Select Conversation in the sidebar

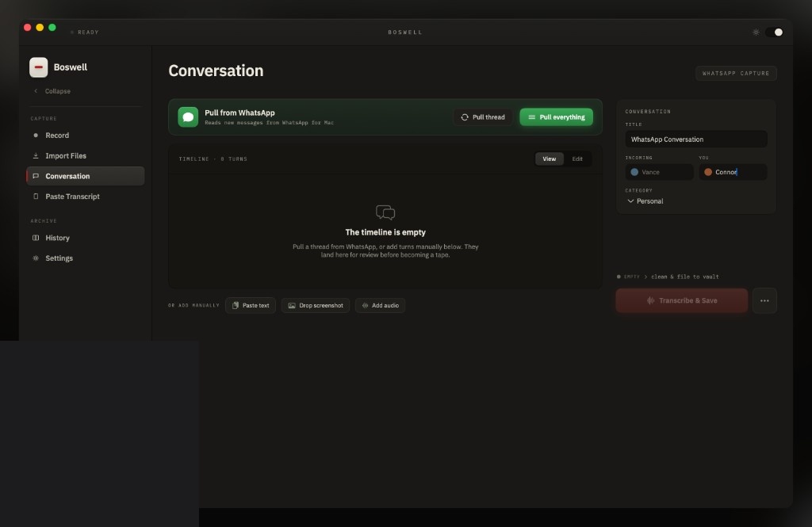(x=85, y=176)
